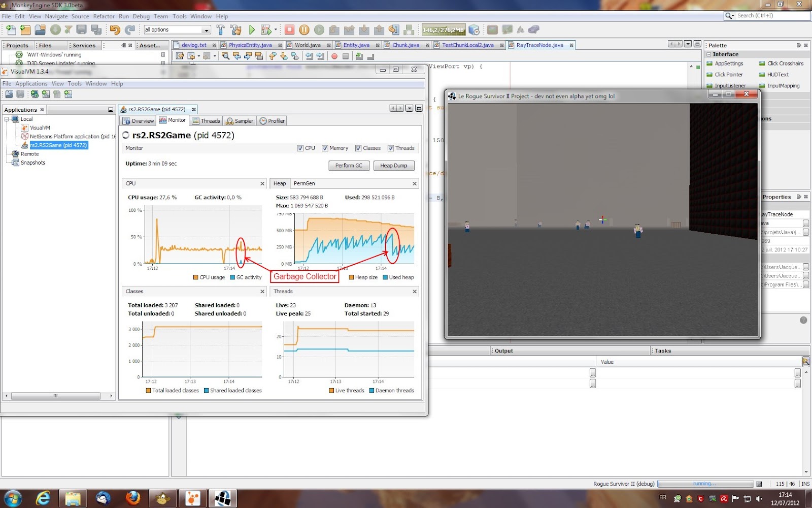The height and width of the screenshot is (508, 812).
Task: Open Thunderbird from the taskbar
Action: [x=103, y=498]
